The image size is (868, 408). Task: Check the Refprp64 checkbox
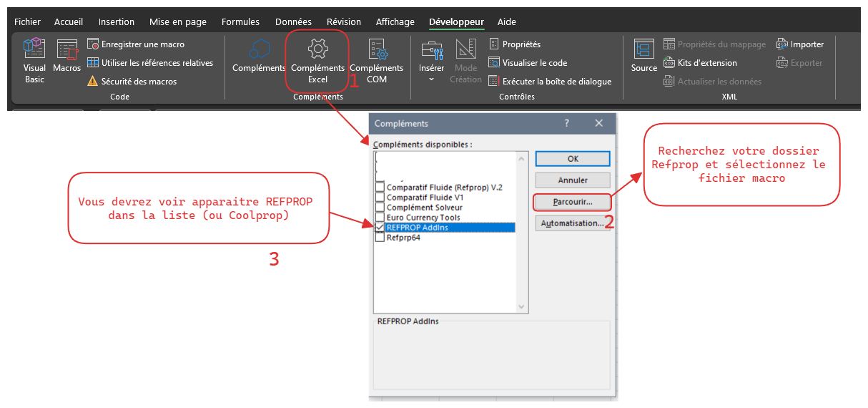pos(380,238)
